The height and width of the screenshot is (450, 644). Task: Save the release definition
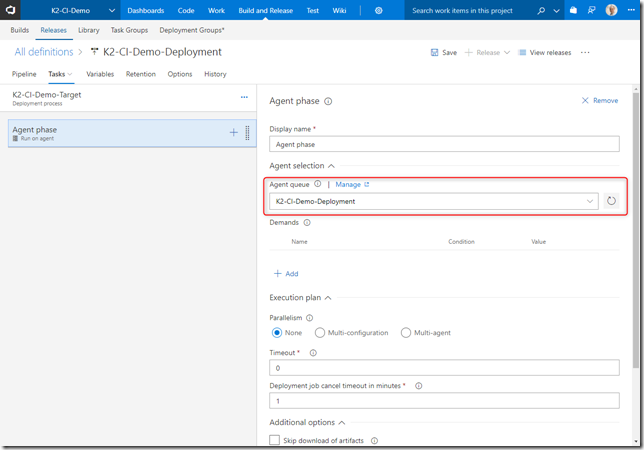(444, 53)
